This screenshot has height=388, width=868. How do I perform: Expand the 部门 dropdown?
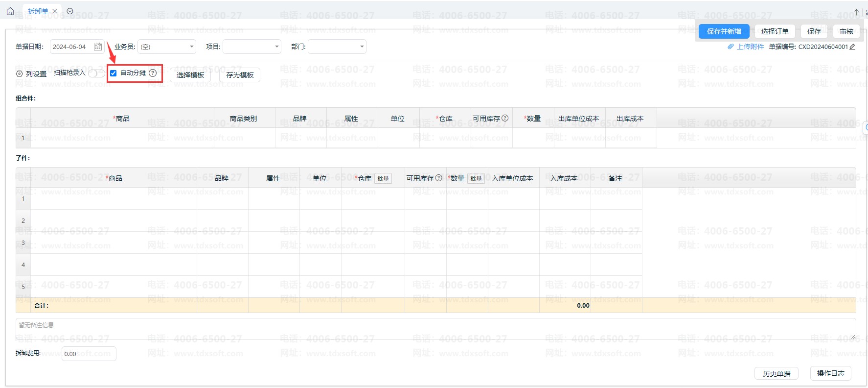[x=362, y=47]
